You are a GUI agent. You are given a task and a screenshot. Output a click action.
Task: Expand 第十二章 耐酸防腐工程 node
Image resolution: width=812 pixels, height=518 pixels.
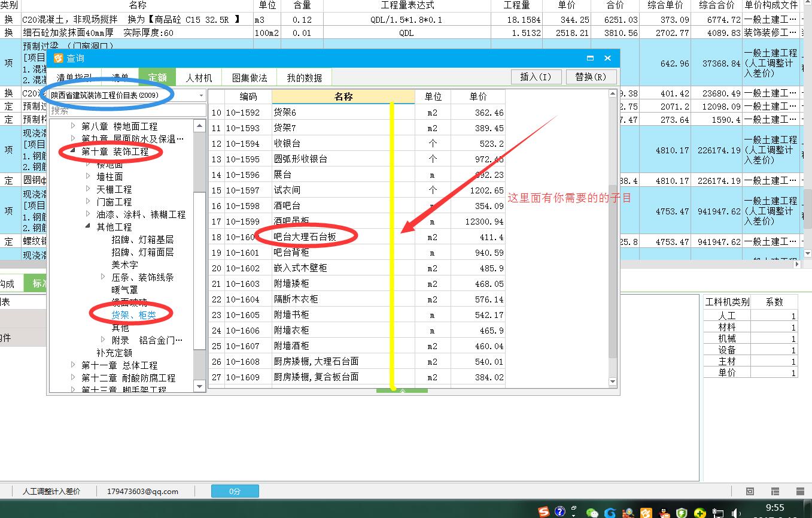[74, 377]
